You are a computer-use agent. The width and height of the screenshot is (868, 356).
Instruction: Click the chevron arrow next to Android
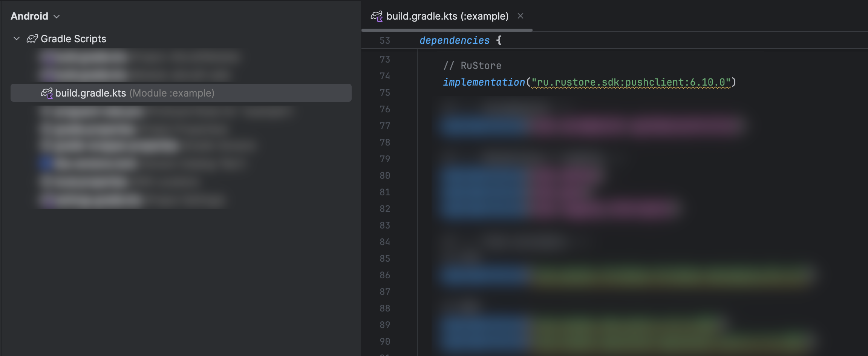(57, 17)
